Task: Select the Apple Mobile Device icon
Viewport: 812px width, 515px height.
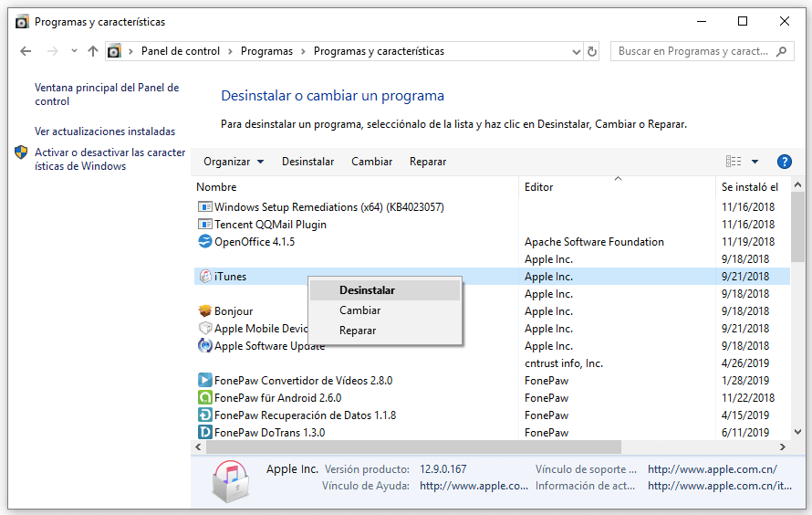Action: point(205,328)
